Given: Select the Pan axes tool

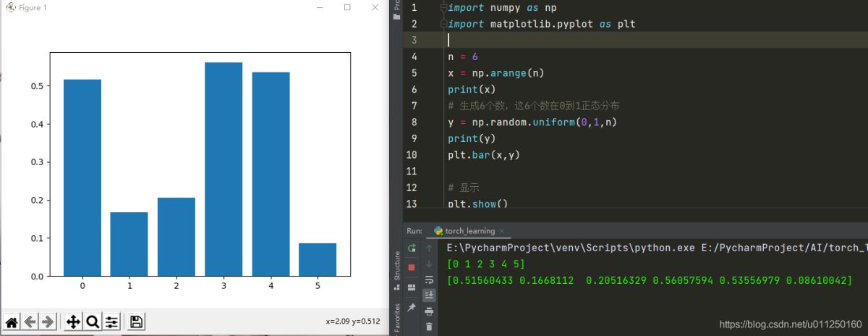Looking at the screenshot, I should point(73,322).
